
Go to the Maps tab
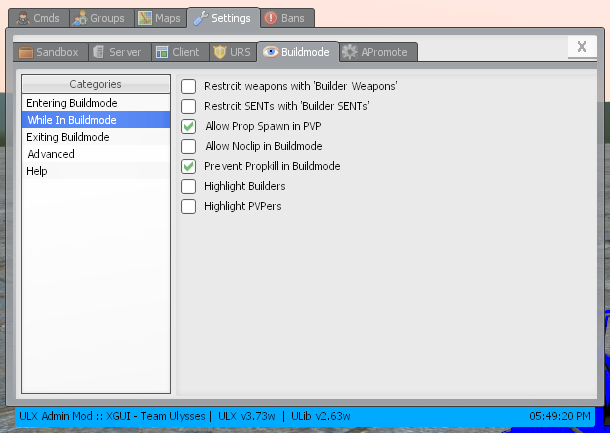pos(160,18)
